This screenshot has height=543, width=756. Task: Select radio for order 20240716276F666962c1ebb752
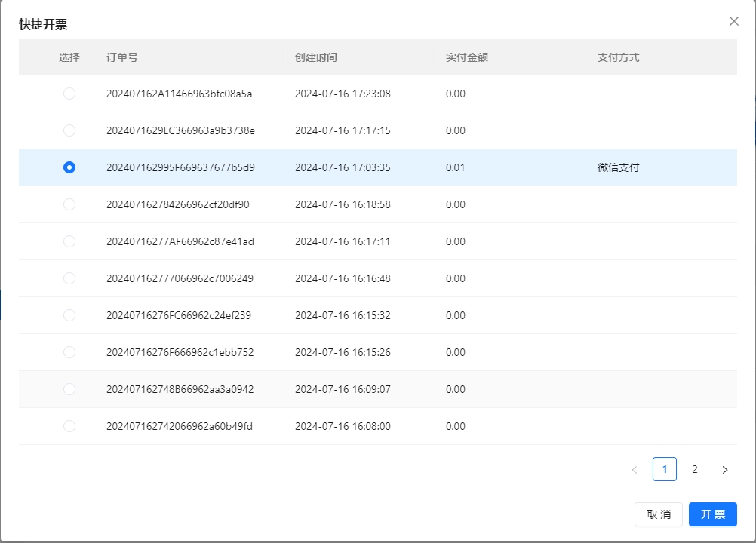(69, 352)
